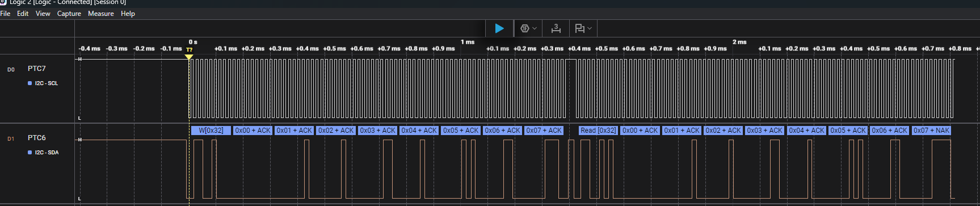The width and height of the screenshot is (980, 206).
Task: Open the Edit menu
Action: coord(23,14)
